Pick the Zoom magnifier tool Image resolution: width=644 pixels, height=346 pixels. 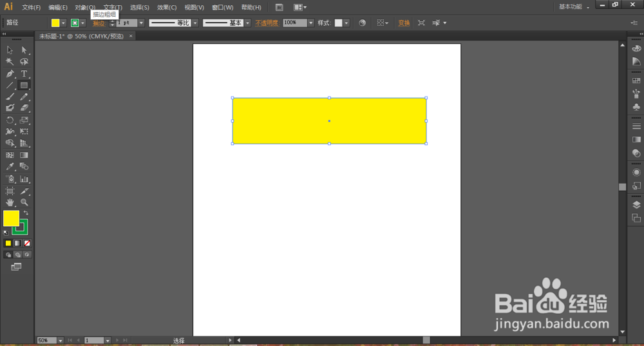pyautogui.click(x=24, y=202)
